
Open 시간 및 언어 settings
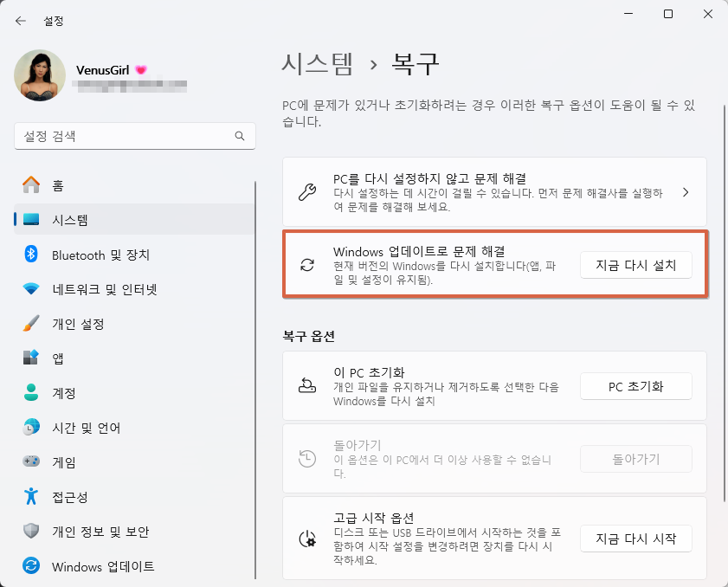click(134, 427)
